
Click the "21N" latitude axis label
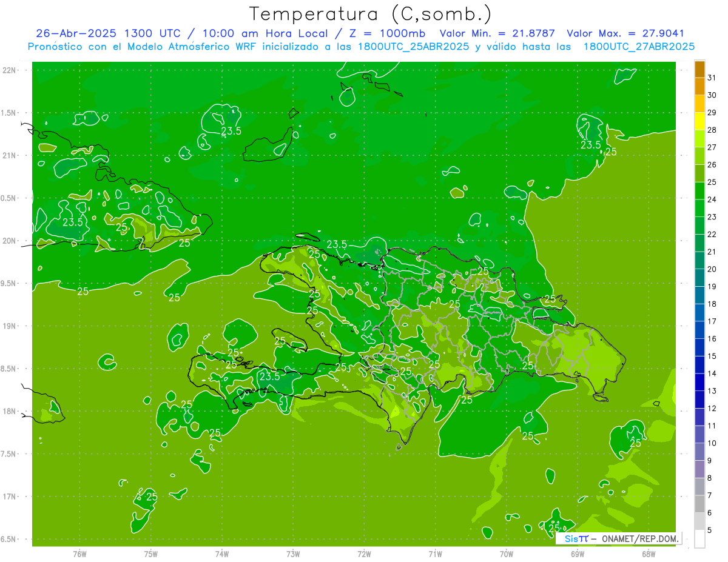(x=10, y=156)
